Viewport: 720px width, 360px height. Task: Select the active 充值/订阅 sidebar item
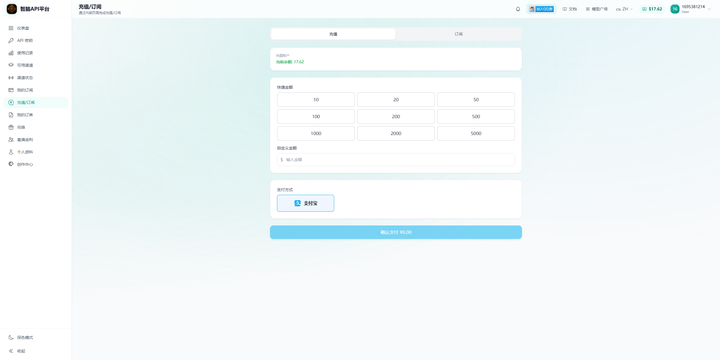(36, 102)
